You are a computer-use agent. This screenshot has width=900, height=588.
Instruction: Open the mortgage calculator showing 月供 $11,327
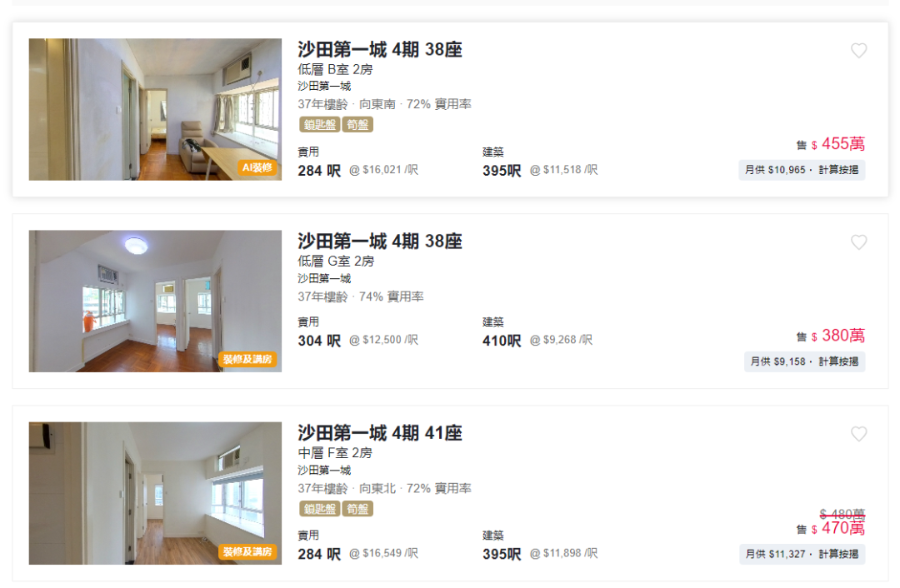click(802, 554)
